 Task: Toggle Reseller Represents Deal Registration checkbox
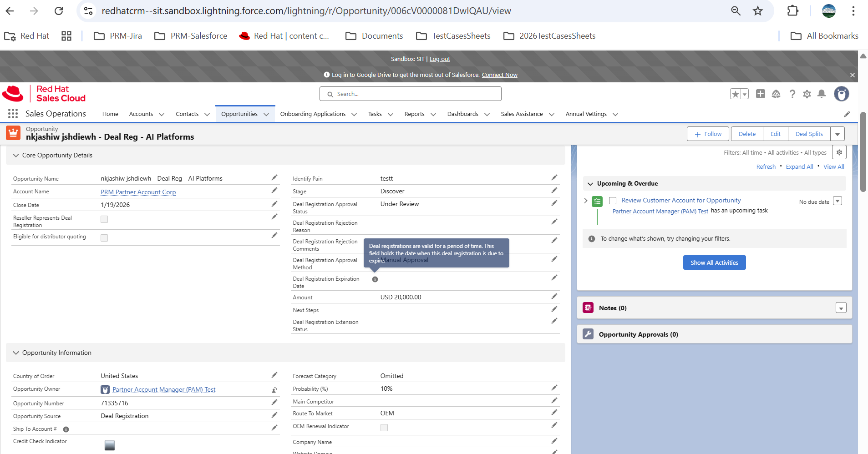pos(104,219)
